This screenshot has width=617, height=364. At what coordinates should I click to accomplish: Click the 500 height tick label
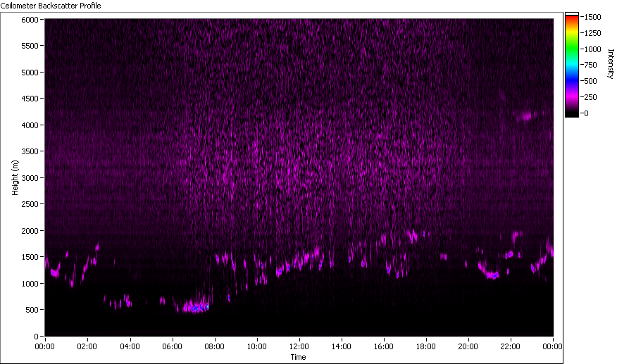[x=32, y=310]
